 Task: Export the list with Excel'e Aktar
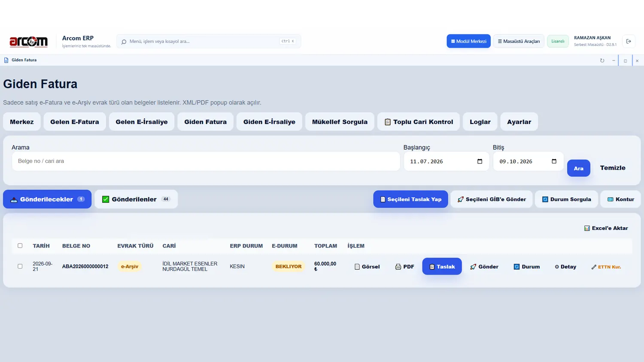606,228
